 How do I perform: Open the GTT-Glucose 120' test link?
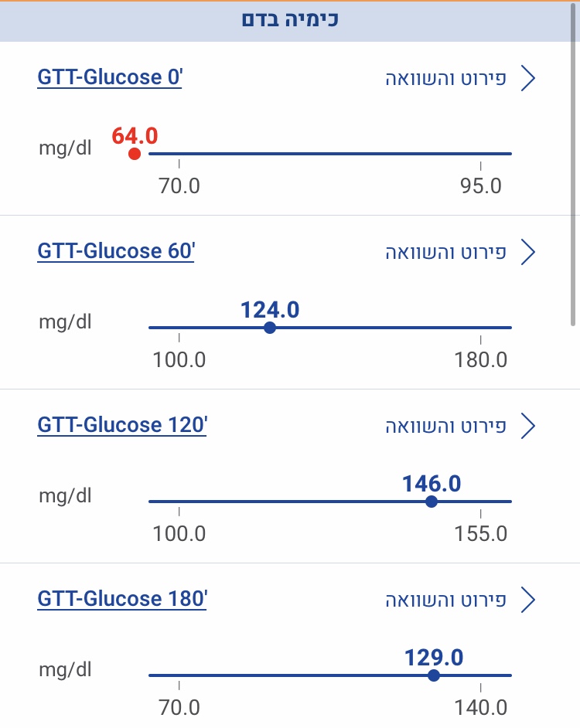coord(122,425)
